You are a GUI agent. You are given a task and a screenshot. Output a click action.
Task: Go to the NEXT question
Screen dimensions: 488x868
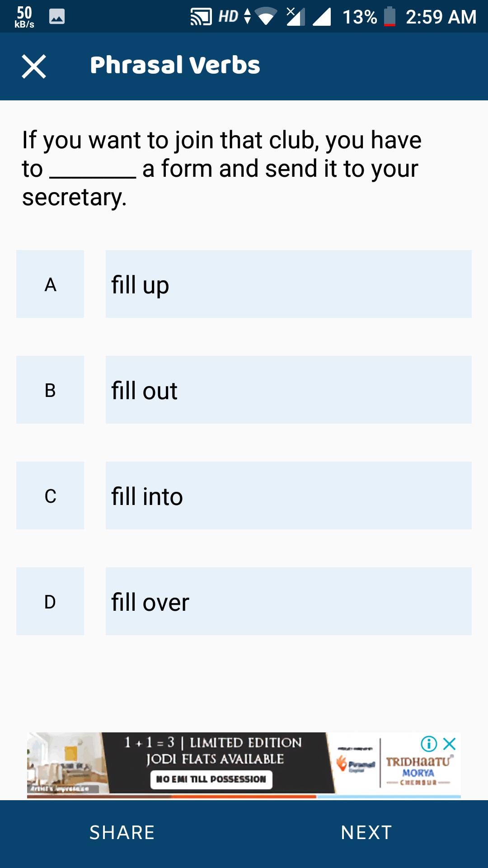(x=366, y=832)
